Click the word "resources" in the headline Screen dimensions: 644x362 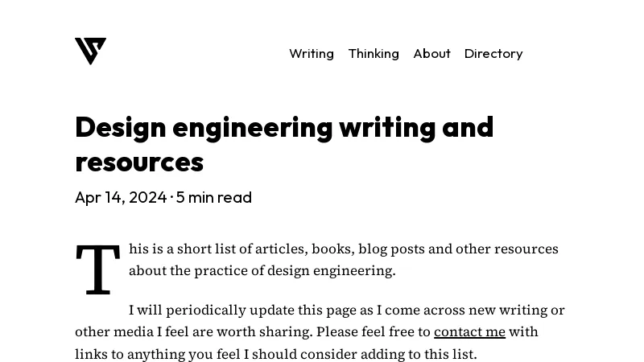coord(139,162)
